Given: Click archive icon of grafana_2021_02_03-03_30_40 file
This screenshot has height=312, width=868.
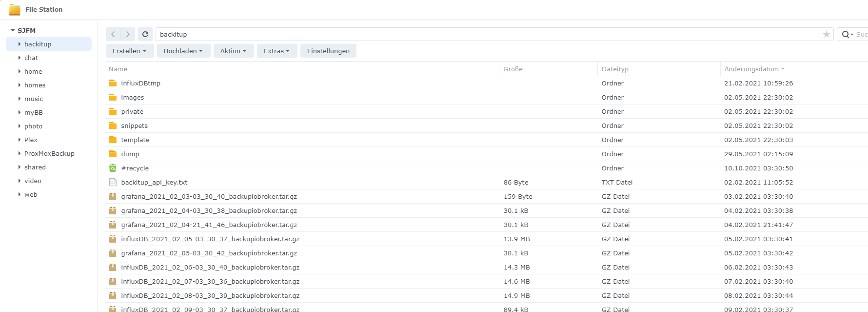Looking at the screenshot, I should (113, 196).
